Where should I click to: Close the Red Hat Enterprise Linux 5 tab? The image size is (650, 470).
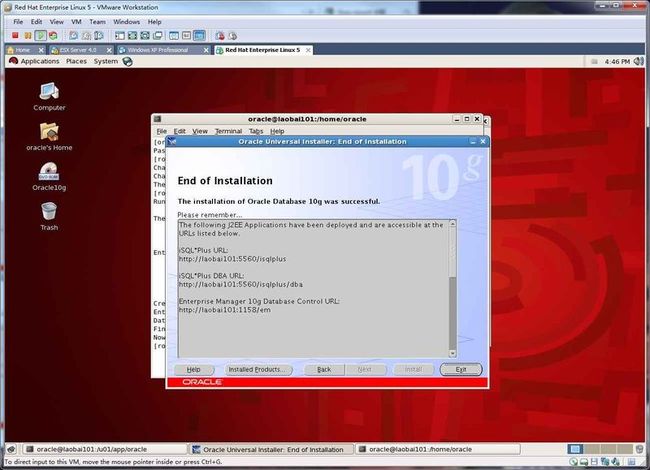pos(308,50)
